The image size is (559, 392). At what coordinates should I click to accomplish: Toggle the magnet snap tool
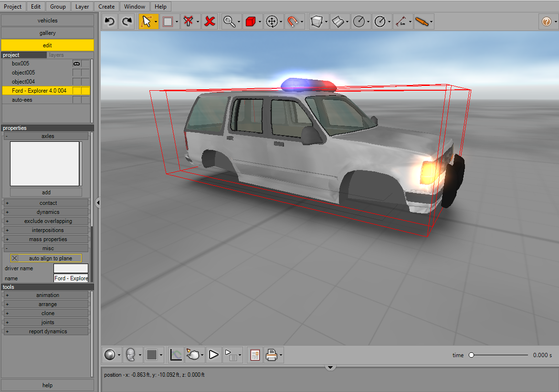[292, 22]
